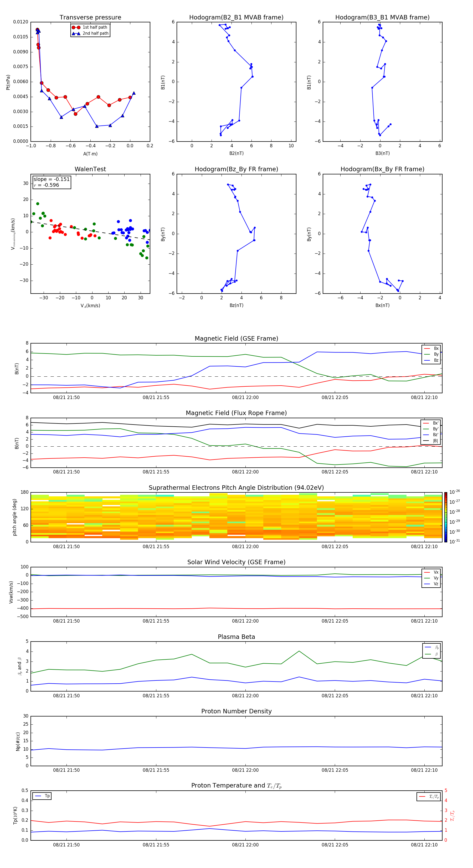Click the 'Magnetic Field (GSE Frame)' title

(x=236, y=339)
